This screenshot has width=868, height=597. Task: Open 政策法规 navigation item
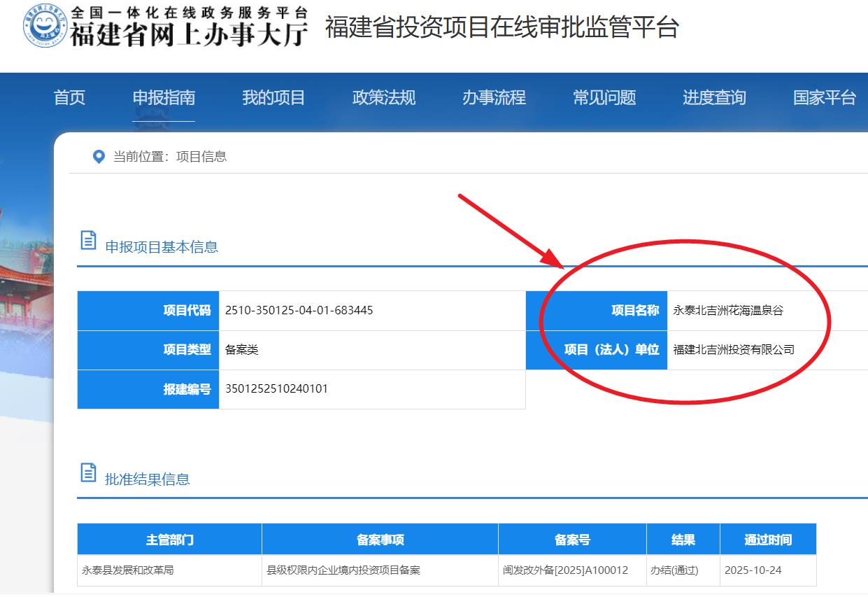click(383, 98)
